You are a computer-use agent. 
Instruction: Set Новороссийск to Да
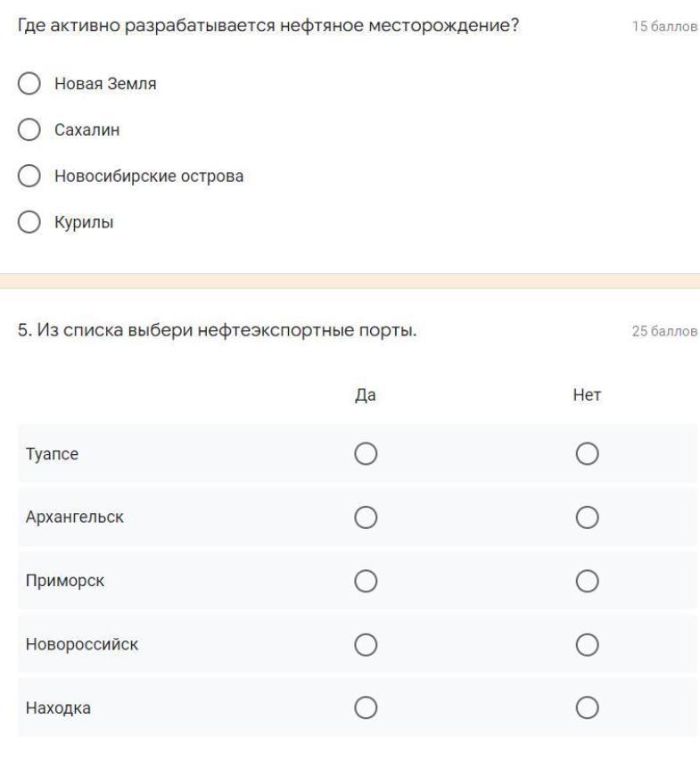(x=365, y=644)
